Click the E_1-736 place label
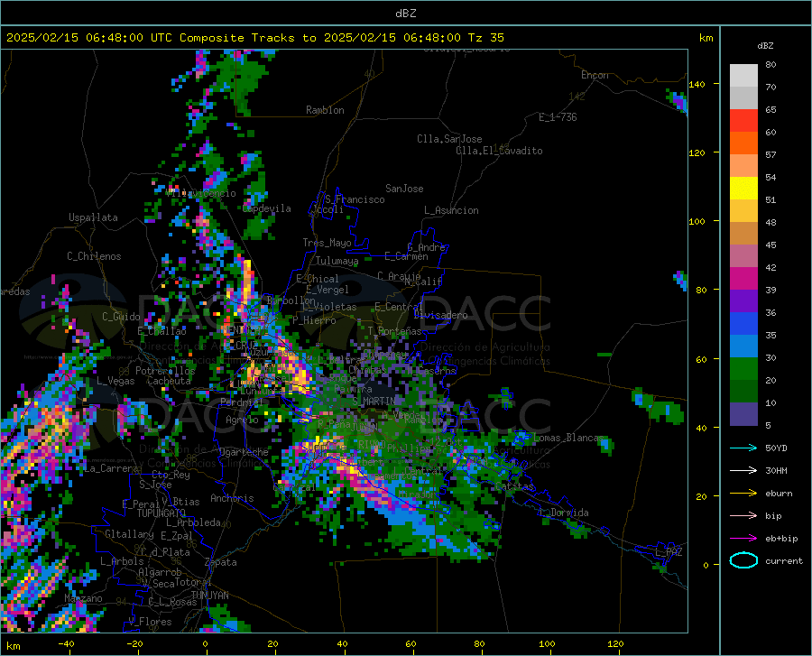The height and width of the screenshot is (656, 812). [x=558, y=117]
